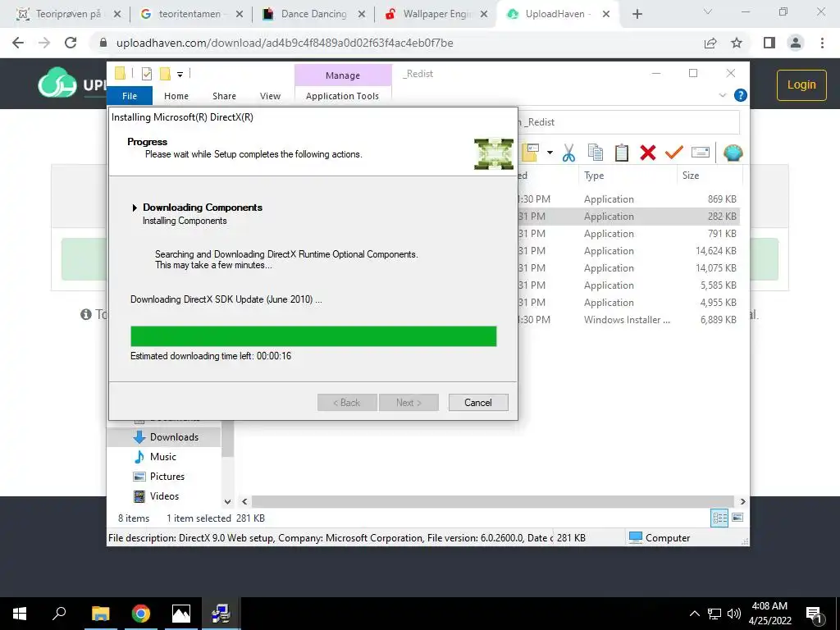Bookmark this page with the star icon
The image size is (840, 630).
(737, 43)
